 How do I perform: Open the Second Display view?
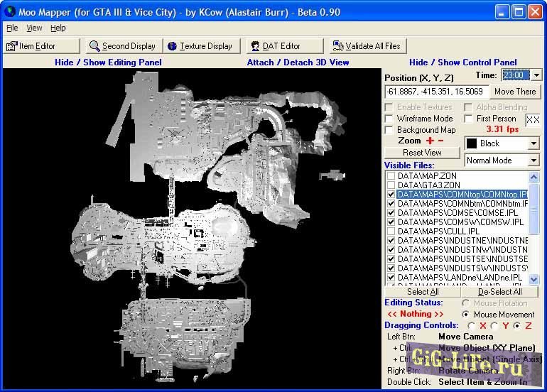(124, 46)
